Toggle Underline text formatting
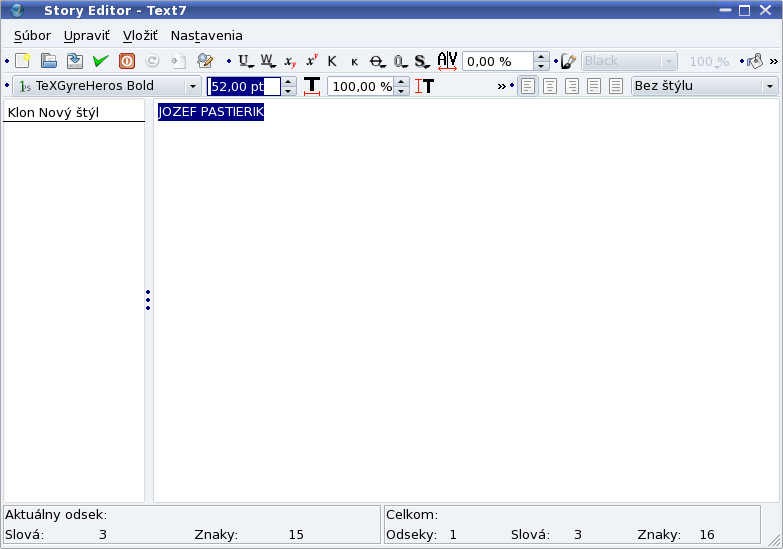The image size is (783, 549). point(244,61)
